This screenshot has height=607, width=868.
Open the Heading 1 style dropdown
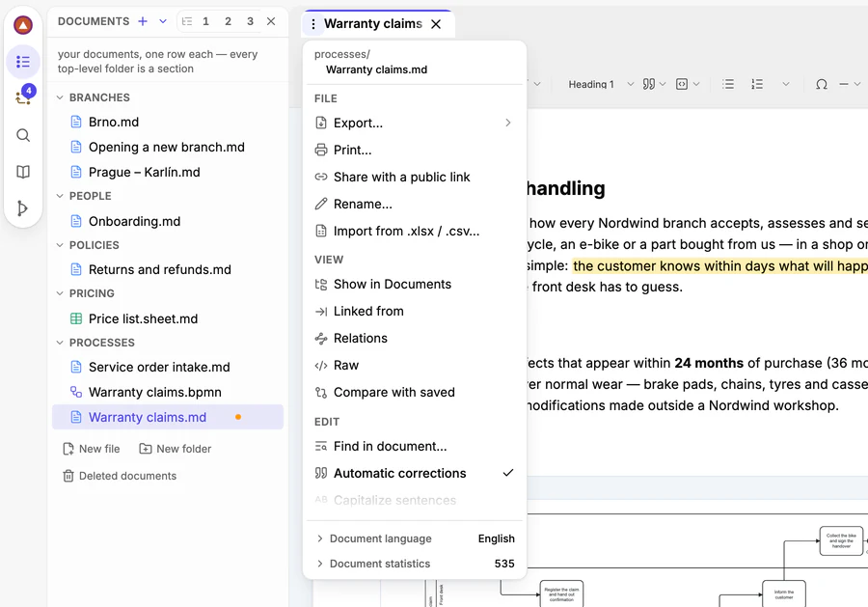(x=600, y=84)
